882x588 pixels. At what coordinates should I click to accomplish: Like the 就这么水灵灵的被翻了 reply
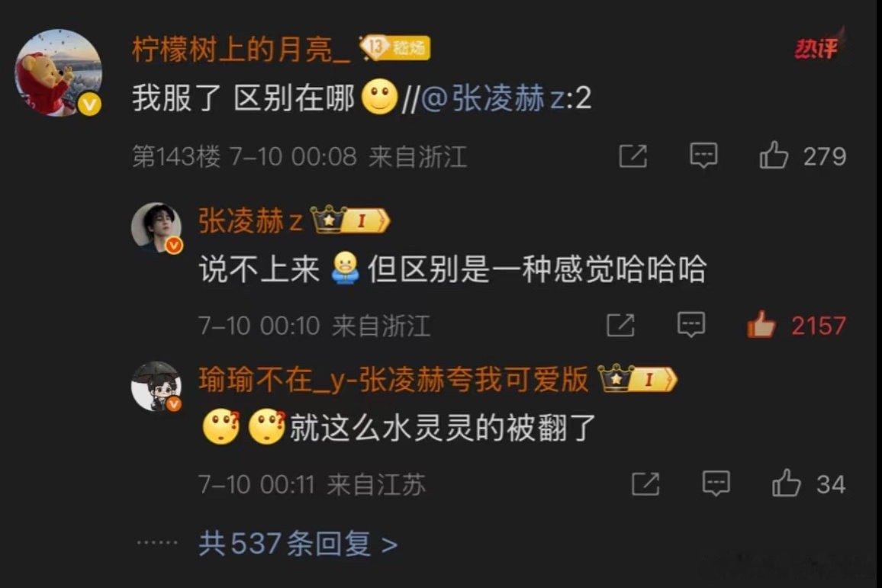pyautogui.click(x=786, y=483)
